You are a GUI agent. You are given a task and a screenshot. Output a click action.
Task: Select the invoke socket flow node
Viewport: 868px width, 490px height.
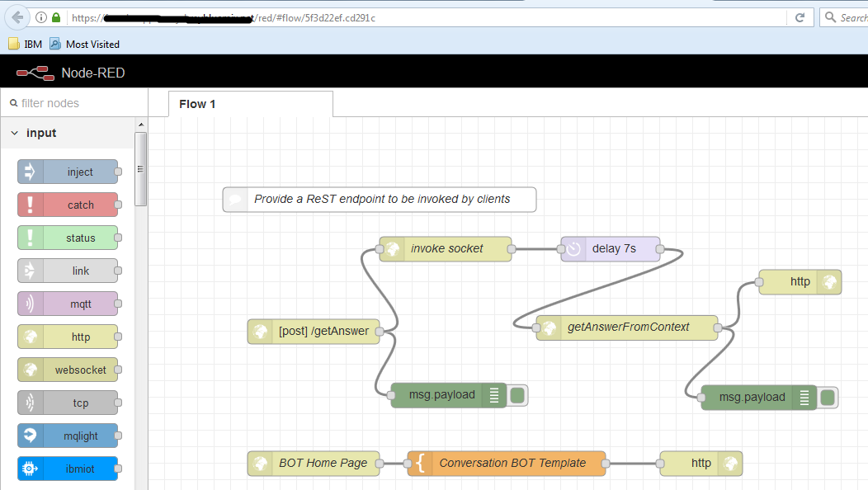446,249
